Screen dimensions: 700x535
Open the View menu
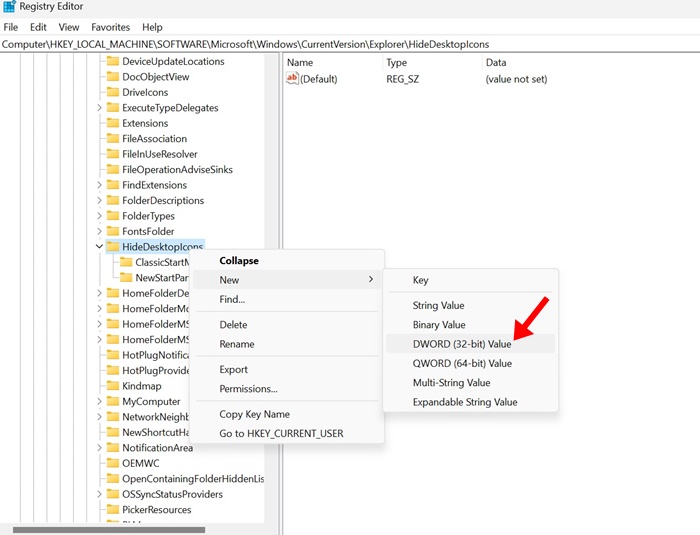coord(69,27)
